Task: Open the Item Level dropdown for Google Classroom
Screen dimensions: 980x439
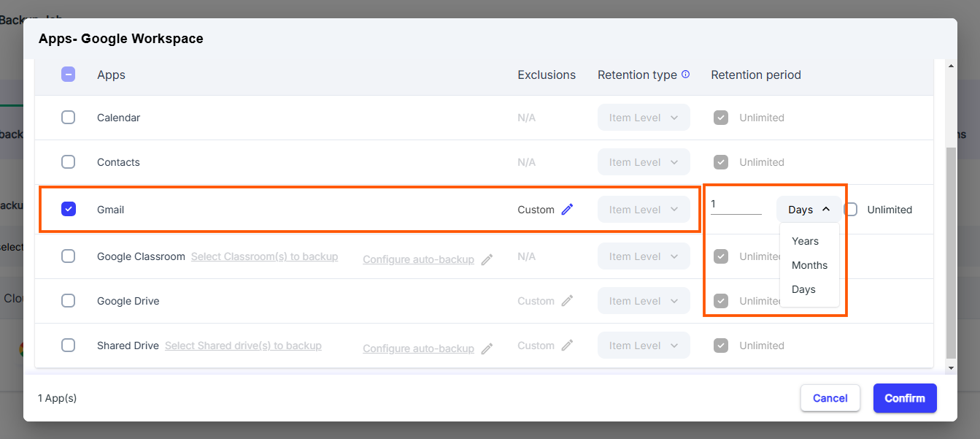Action: [x=644, y=256]
